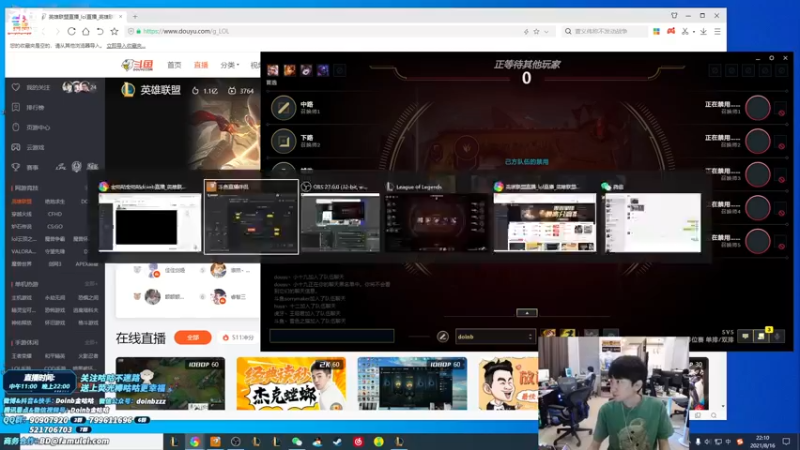Viewport: 800px width, 450px height.
Task: Open NetEase Music red taskbar icon
Action: 358,441
